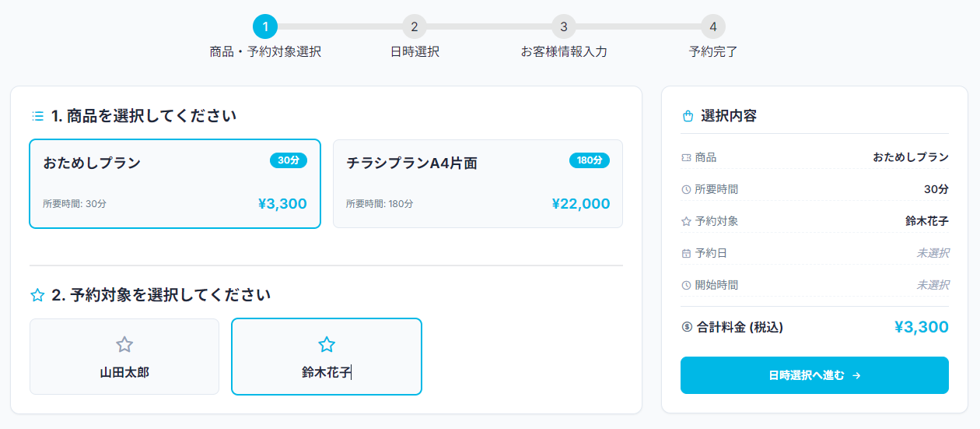The width and height of the screenshot is (980, 429).
Task: Choose 鈴木花子 as reservation target
Action: [327, 357]
